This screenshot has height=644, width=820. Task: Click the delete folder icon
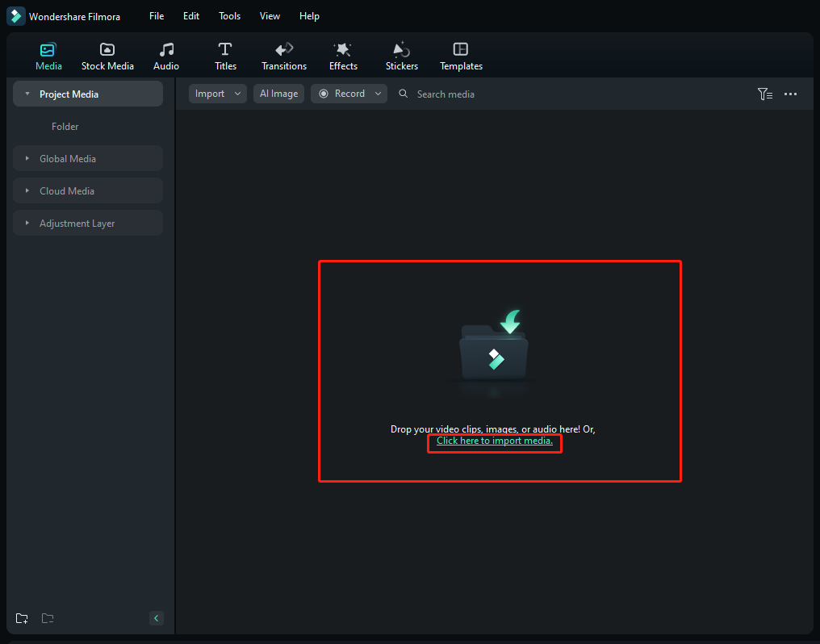pos(48,619)
